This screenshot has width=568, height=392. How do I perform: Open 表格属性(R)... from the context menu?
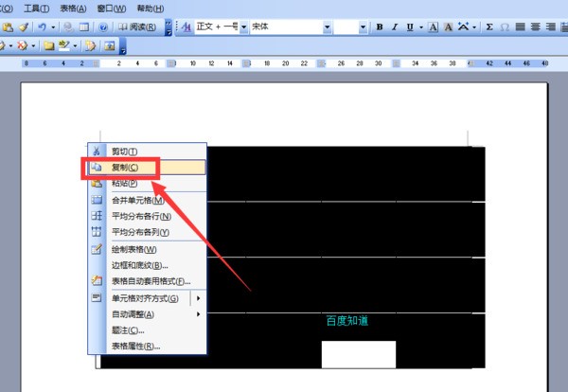pos(148,346)
